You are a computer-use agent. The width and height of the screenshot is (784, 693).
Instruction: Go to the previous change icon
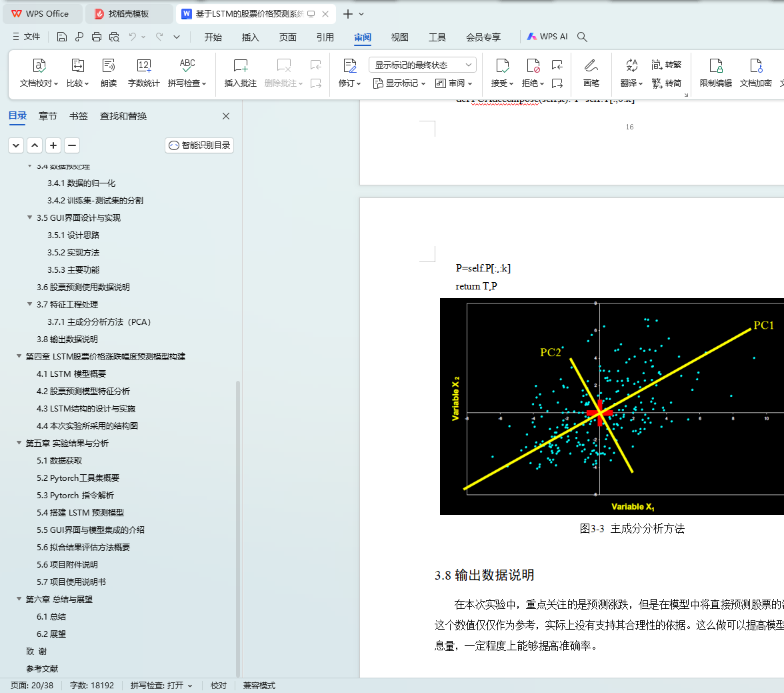click(557, 65)
